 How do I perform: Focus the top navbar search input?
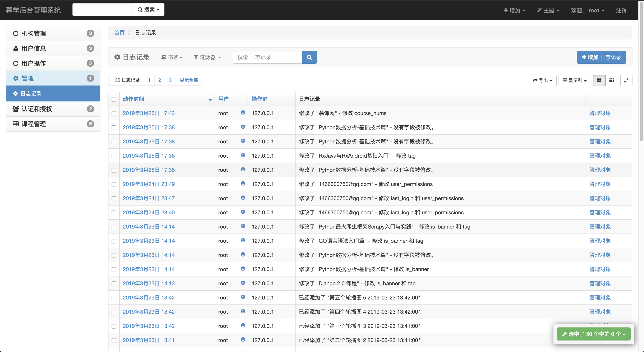103,10
